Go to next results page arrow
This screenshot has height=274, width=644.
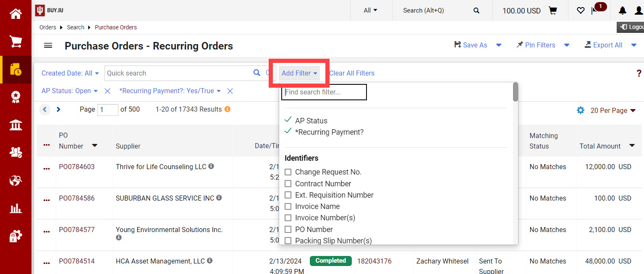point(58,110)
